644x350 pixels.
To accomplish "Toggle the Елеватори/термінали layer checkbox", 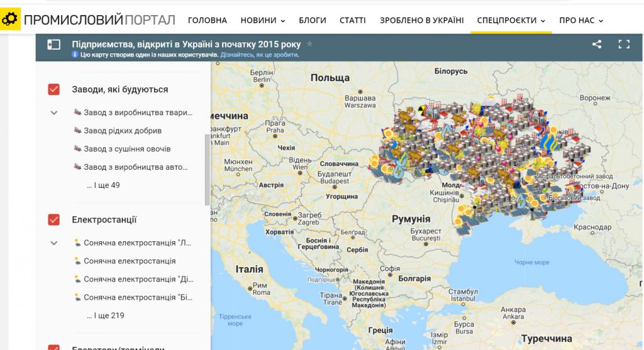I will click(54, 347).
